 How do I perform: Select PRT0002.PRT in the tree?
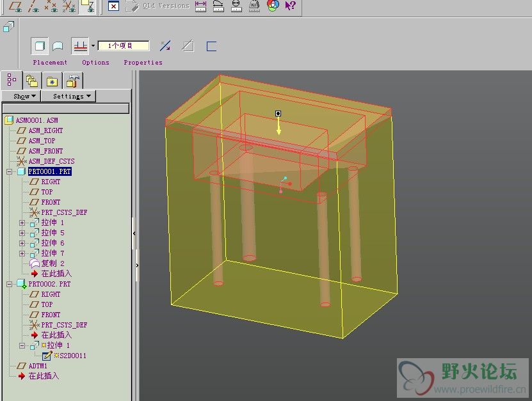click(49, 284)
